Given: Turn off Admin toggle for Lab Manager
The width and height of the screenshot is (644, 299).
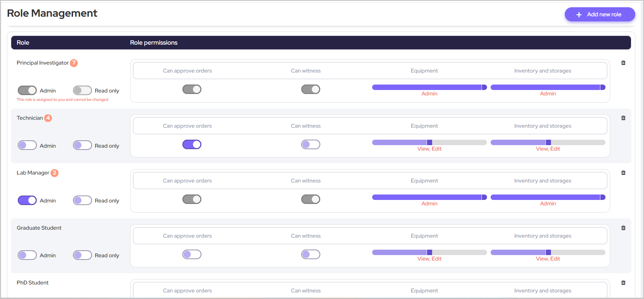Looking at the screenshot, I should click(27, 200).
